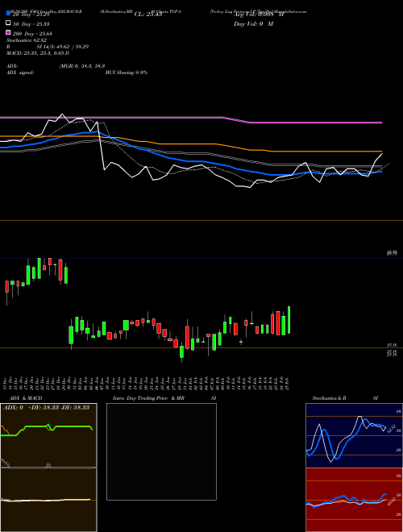The image size is (403, 532).
Task: Click the 'Avg Vol: 0.008 M' label
Action: (259, 15)
